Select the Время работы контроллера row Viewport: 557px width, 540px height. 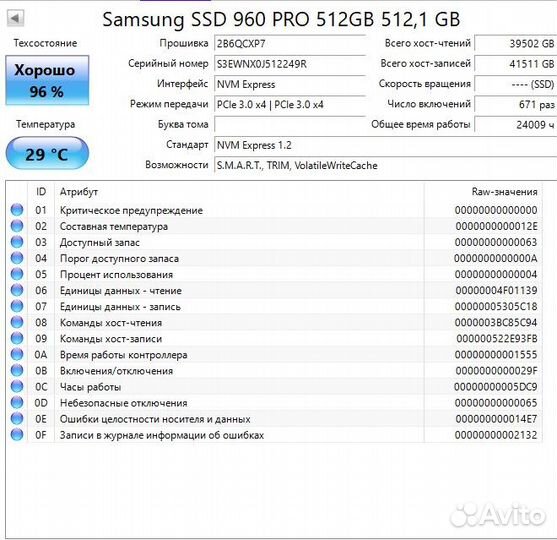274,355
